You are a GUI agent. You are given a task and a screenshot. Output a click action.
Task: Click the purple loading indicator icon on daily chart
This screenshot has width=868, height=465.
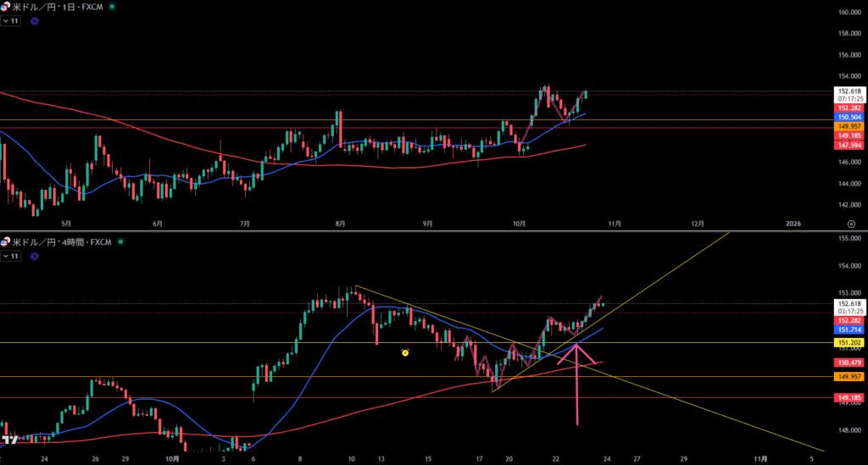click(34, 20)
